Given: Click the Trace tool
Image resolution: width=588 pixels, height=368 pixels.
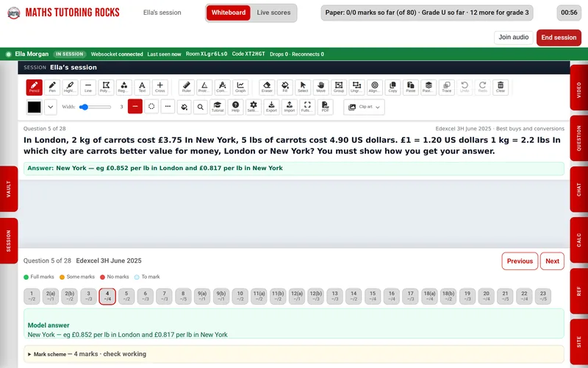Looking at the screenshot, I should tap(447, 87).
